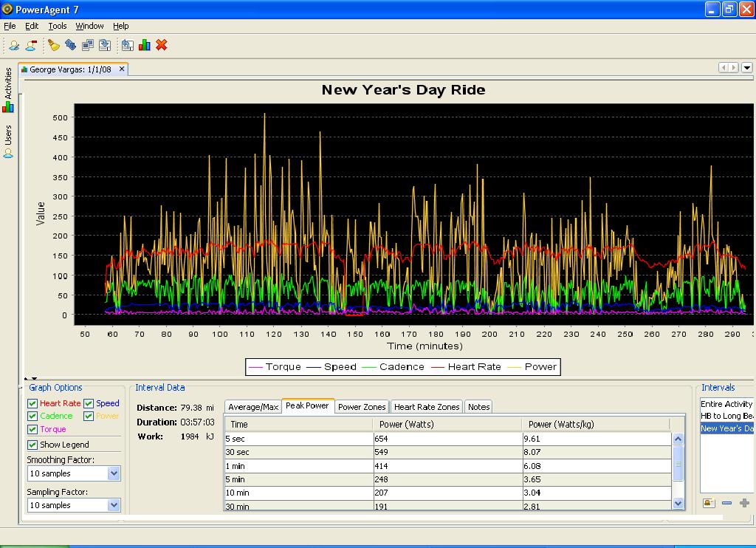Select Entire Activity in Intervals list
Viewport: 756px width, 548px height.
pos(726,404)
